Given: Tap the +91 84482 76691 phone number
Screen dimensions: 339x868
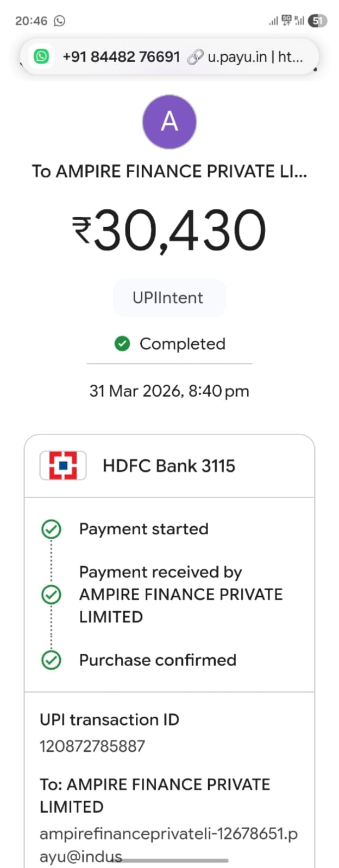Looking at the screenshot, I should (121, 57).
